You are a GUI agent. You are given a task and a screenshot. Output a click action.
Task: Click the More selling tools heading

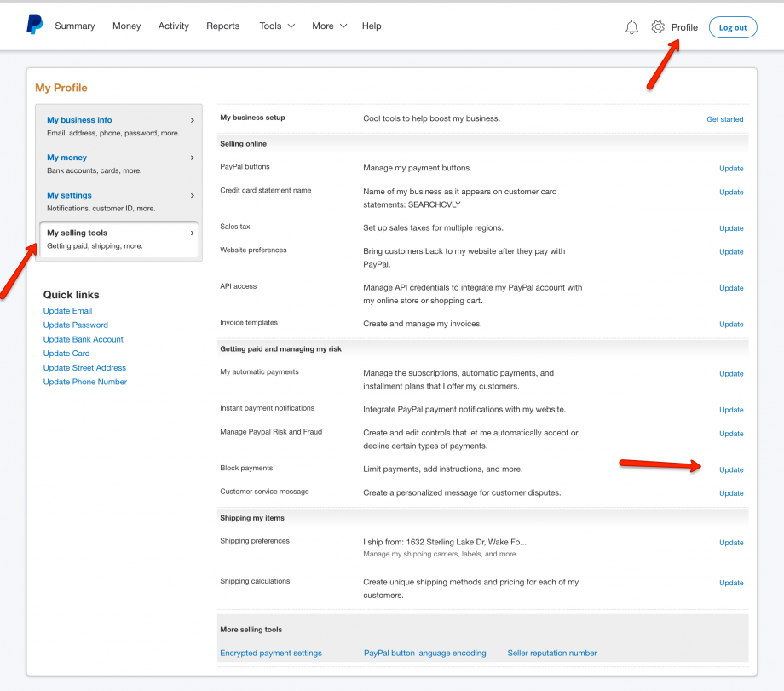point(251,630)
